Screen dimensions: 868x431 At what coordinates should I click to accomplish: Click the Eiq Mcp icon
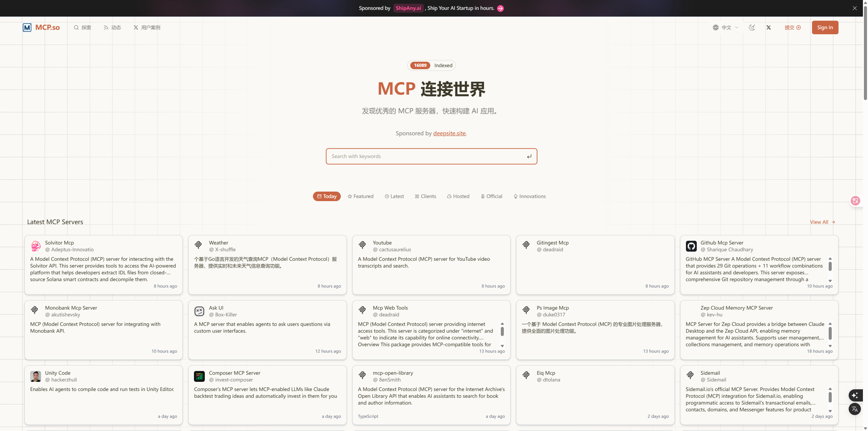click(526, 375)
